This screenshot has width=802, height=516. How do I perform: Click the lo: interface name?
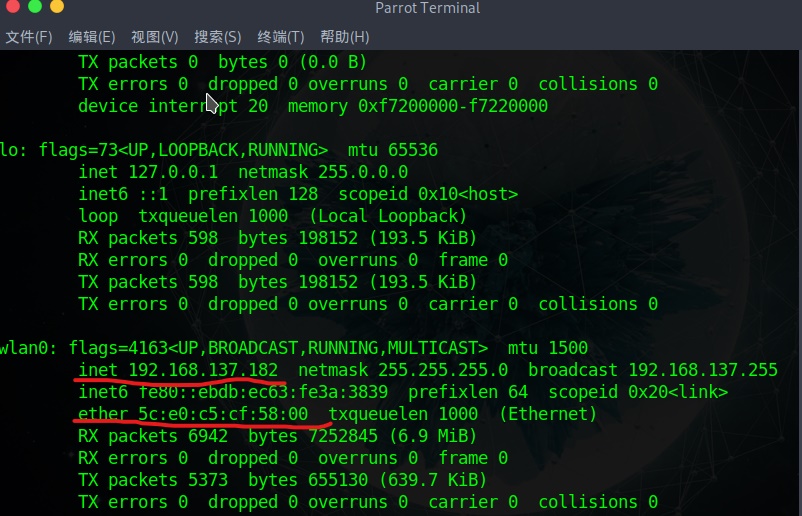(x=13, y=150)
